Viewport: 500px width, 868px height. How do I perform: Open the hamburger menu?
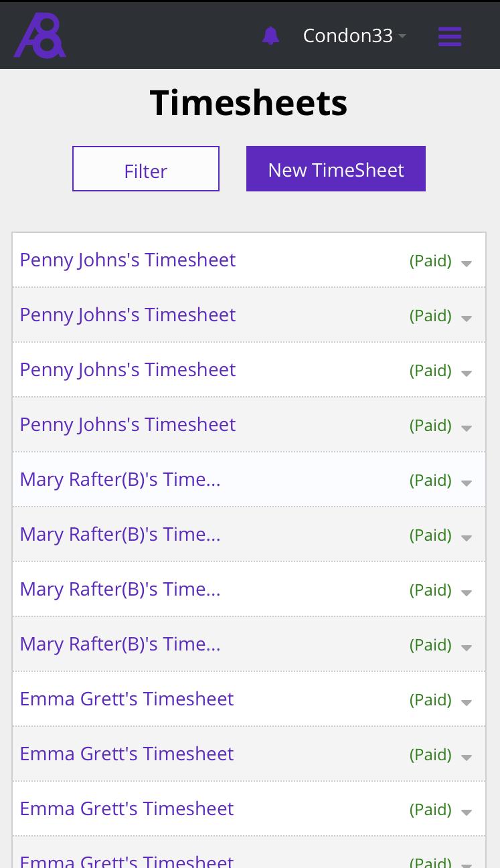450,36
